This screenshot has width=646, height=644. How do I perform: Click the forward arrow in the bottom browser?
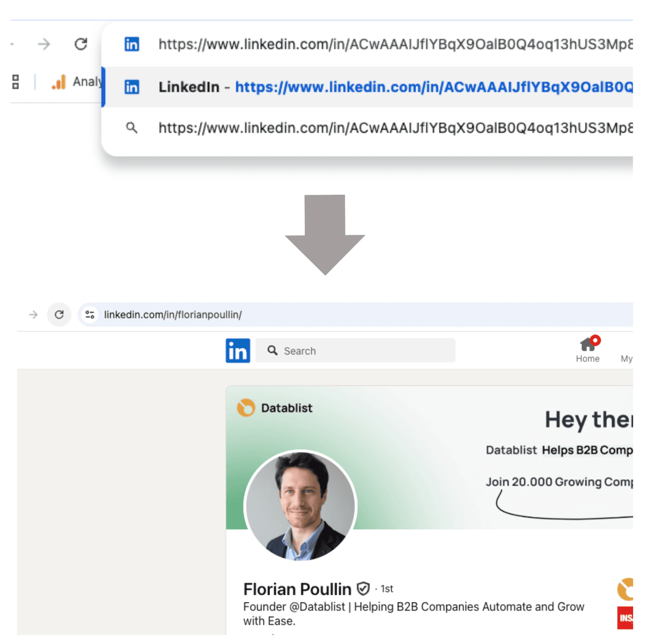(33, 315)
